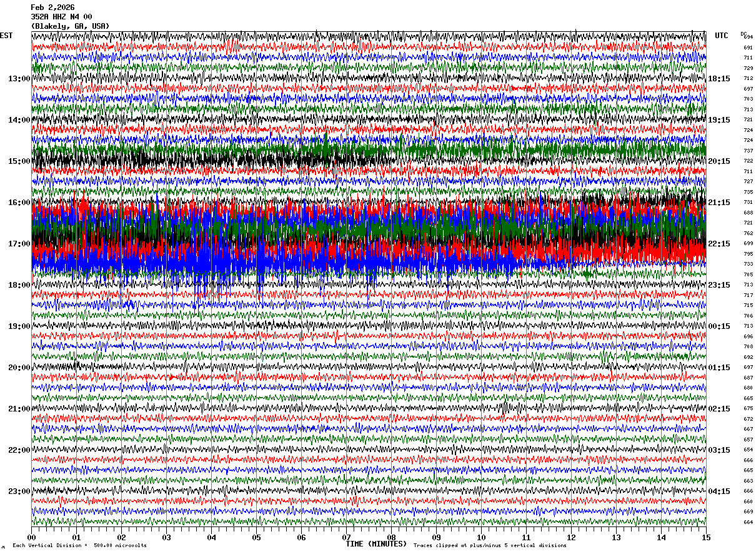The height and width of the screenshot is (554, 756).
Task: Click the 00:15 UTC time label
Action: click(719, 326)
